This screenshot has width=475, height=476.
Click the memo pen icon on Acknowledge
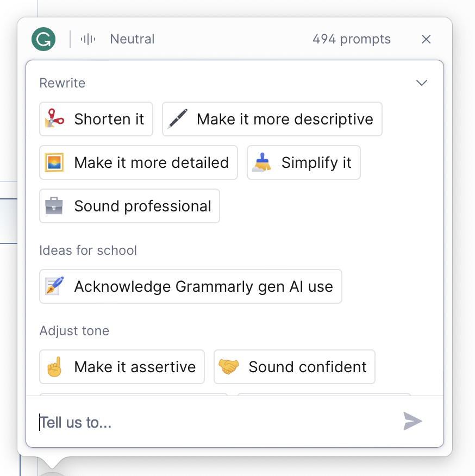[55, 286]
